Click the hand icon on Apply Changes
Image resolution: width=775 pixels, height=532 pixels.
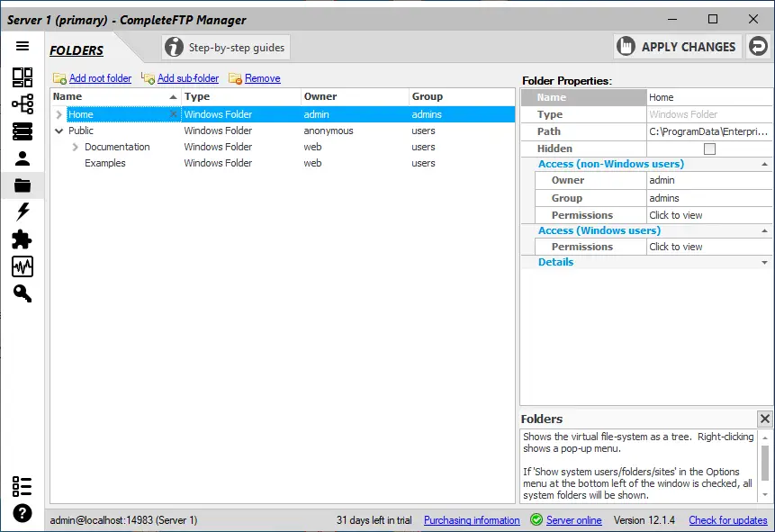pos(626,47)
